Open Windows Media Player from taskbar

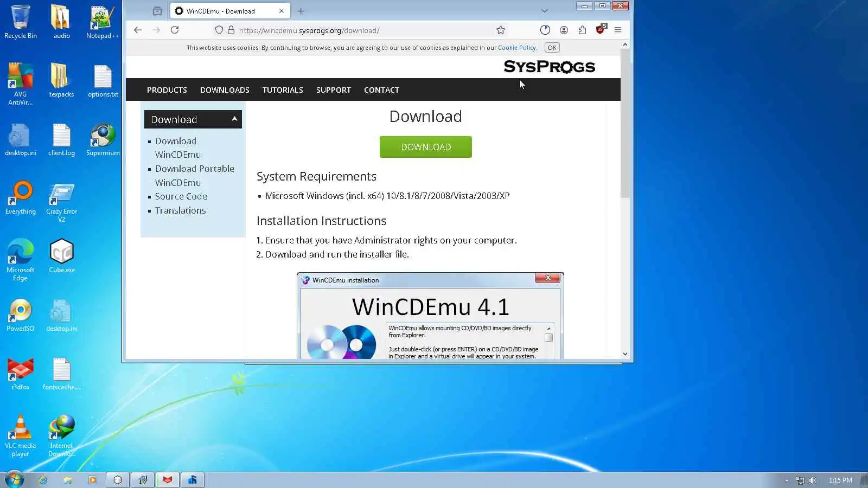coord(93,480)
